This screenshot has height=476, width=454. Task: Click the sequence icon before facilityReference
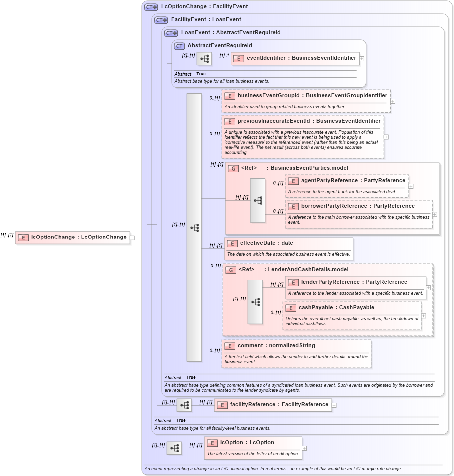click(x=184, y=405)
